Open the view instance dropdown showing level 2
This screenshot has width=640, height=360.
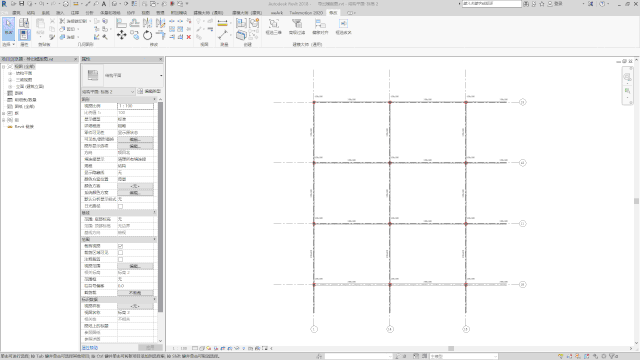pyautogui.click(x=108, y=91)
